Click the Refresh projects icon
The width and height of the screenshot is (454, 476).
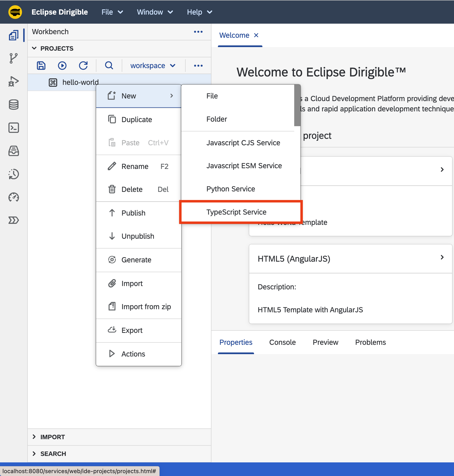pyautogui.click(x=83, y=65)
